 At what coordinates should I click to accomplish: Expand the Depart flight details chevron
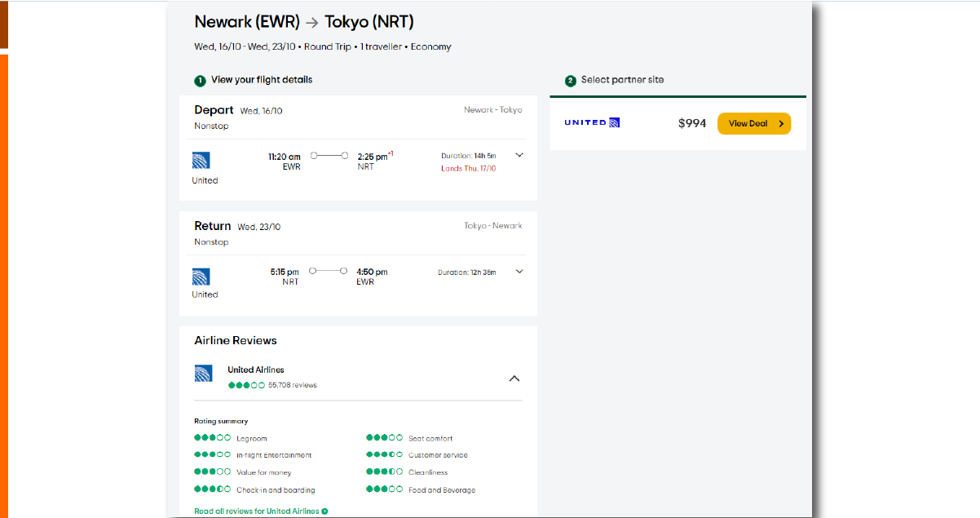(519, 155)
